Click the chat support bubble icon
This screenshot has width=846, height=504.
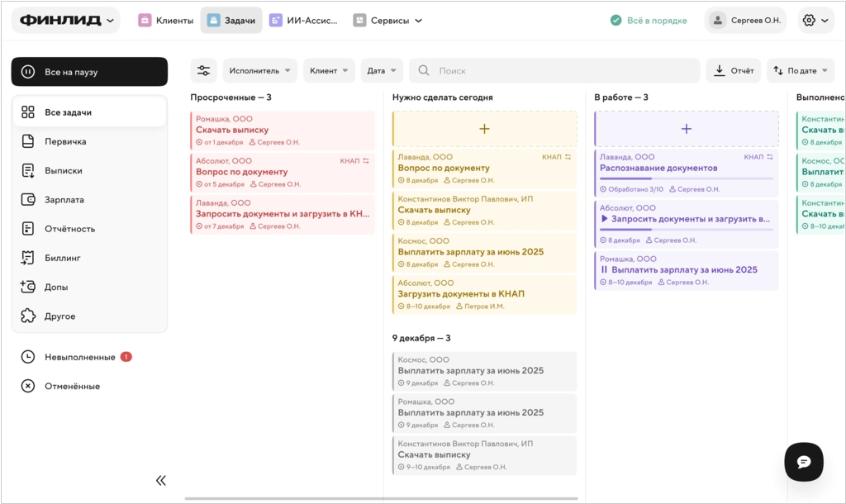(x=803, y=462)
